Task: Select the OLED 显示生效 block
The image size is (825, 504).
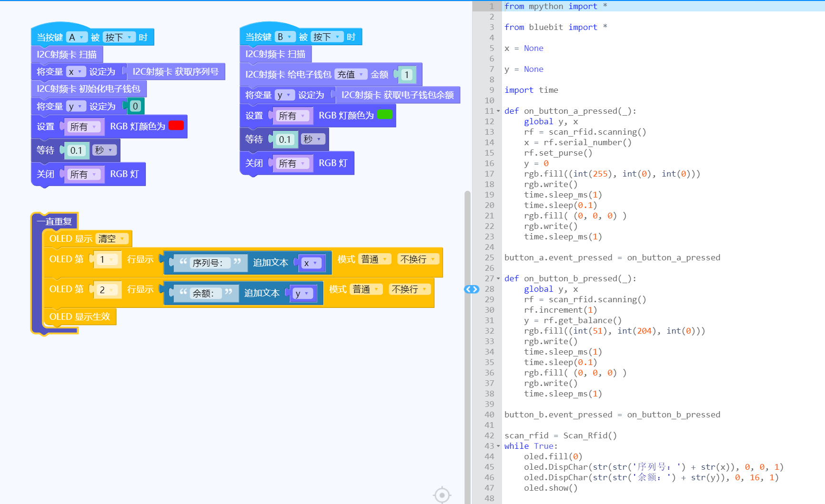Action: (x=79, y=316)
